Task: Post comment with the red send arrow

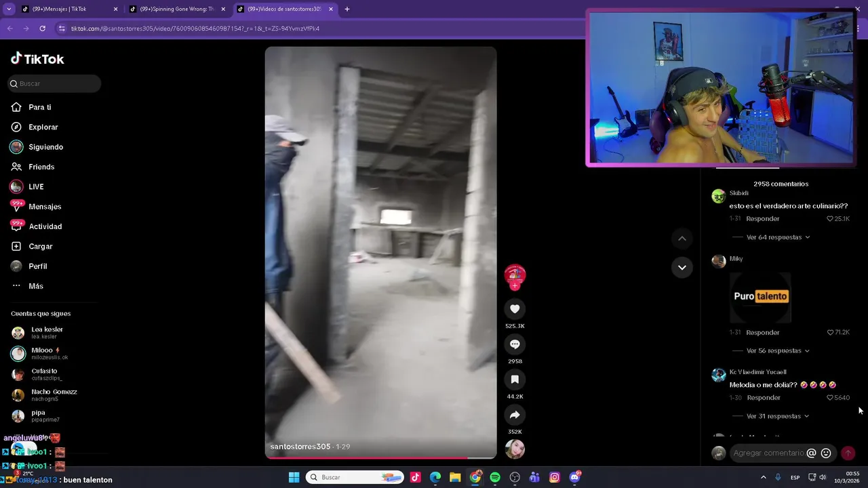Action: pyautogui.click(x=848, y=453)
